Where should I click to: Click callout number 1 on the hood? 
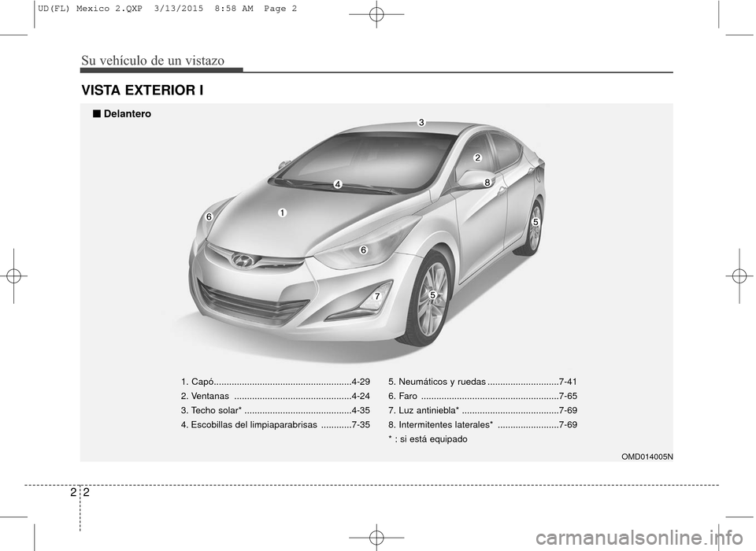click(x=282, y=212)
